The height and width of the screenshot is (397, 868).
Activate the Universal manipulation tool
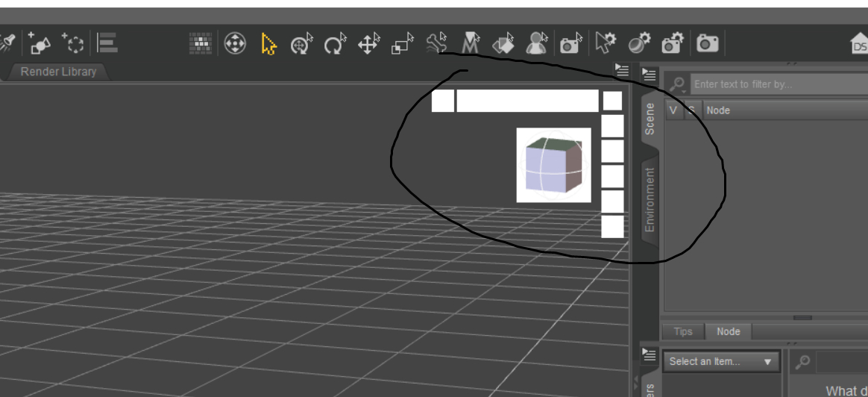(302, 43)
